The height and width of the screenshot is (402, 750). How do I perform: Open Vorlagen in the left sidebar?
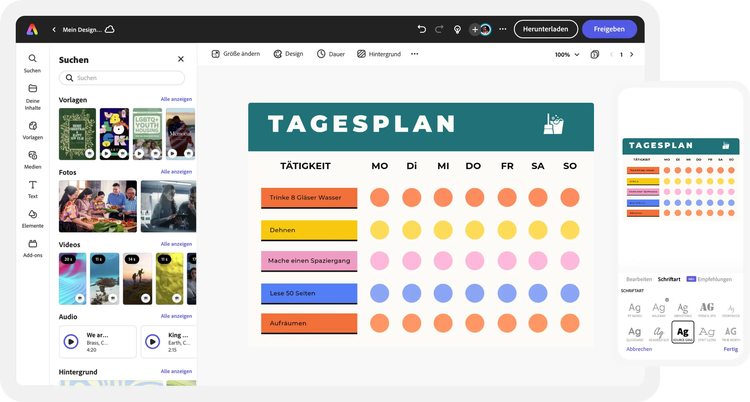tap(33, 130)
